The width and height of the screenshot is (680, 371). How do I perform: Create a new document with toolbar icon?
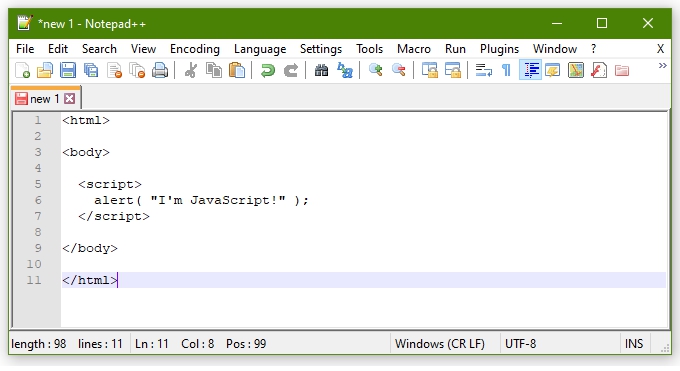click(22, 70)
